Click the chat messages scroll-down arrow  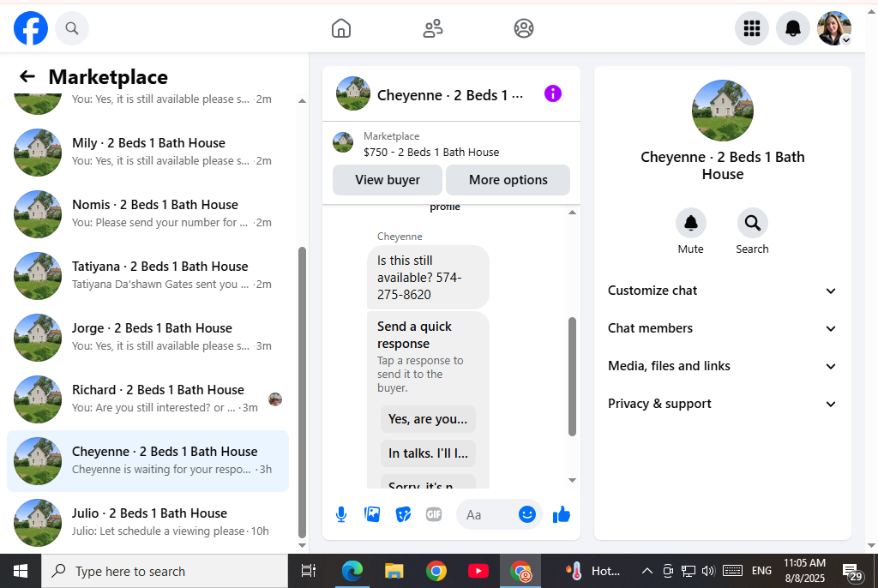click(x=572, y=480)
